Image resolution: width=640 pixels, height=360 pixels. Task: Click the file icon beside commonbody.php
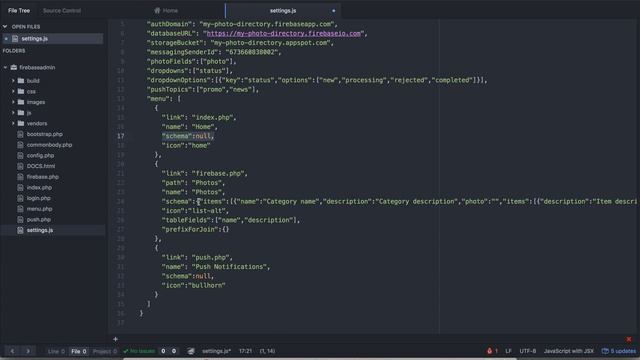tap(20, 144)
